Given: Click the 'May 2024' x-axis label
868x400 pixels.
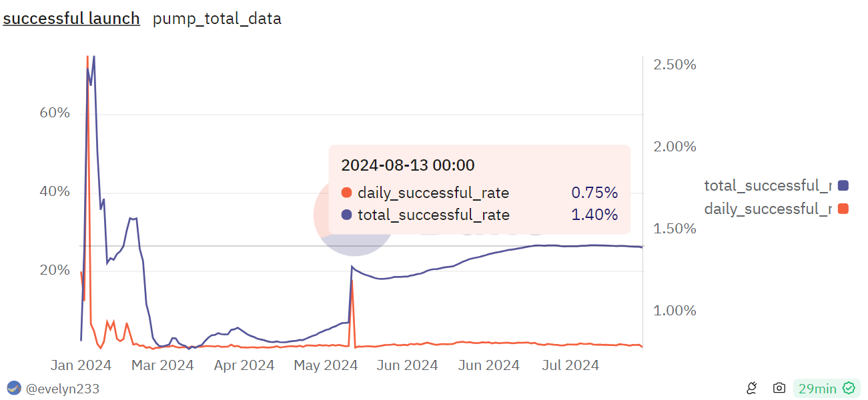Looking at the screenshot, I should (x=326, y=365).
